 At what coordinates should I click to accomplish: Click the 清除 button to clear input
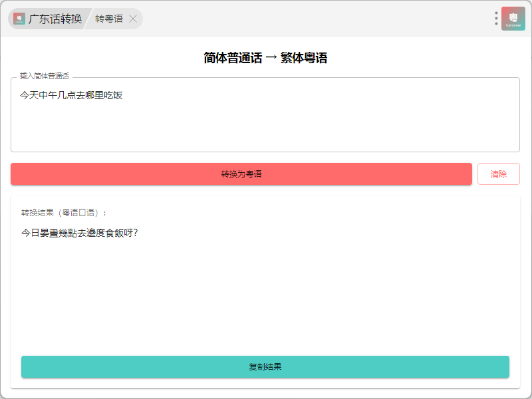click(498, 174)
